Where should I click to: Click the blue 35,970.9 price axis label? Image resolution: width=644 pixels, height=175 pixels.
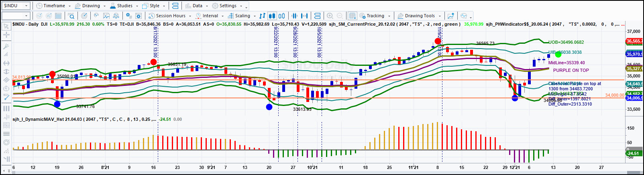[x=634, y=54]
